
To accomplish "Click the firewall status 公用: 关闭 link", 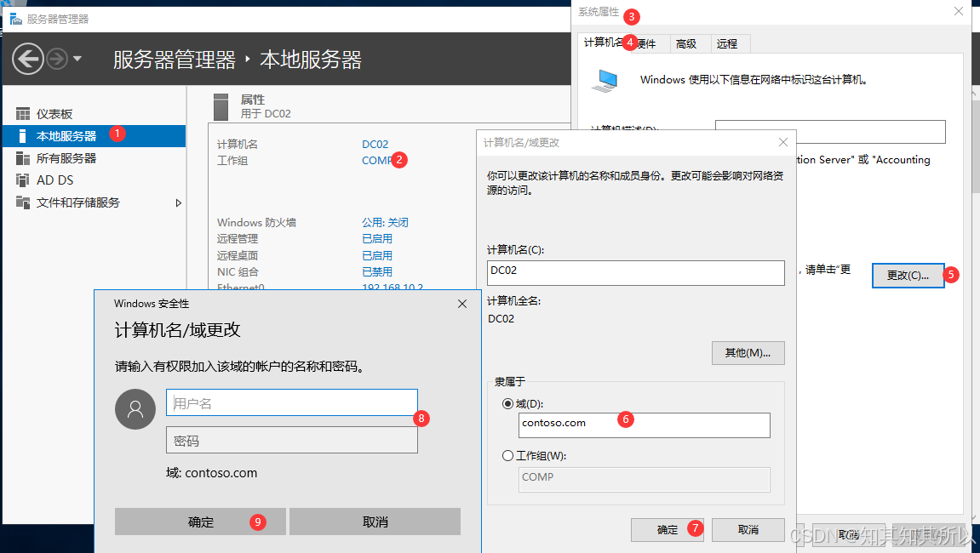I will (x=385, y=222).
